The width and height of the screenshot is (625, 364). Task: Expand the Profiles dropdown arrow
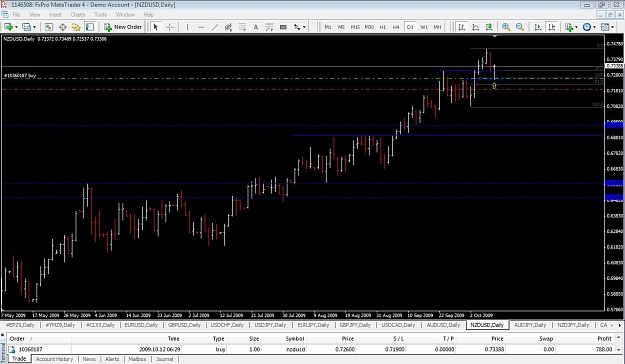point(34,27)
